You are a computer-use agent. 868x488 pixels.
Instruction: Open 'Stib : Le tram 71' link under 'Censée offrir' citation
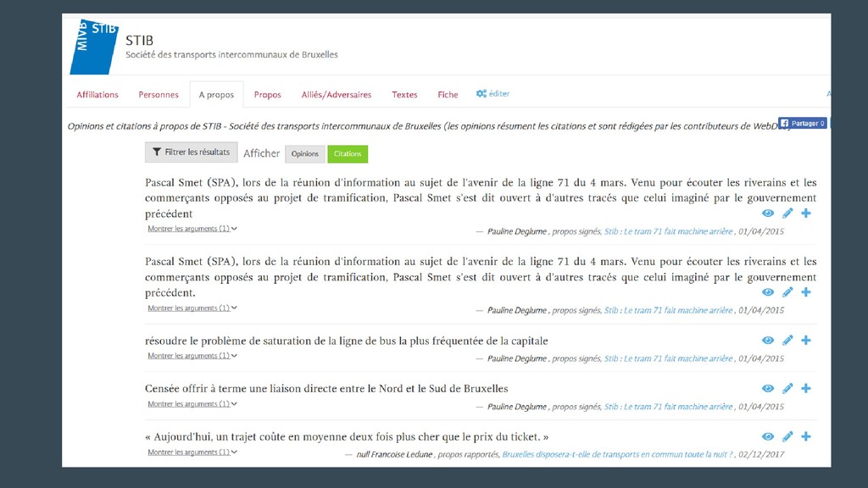point(668,407)
